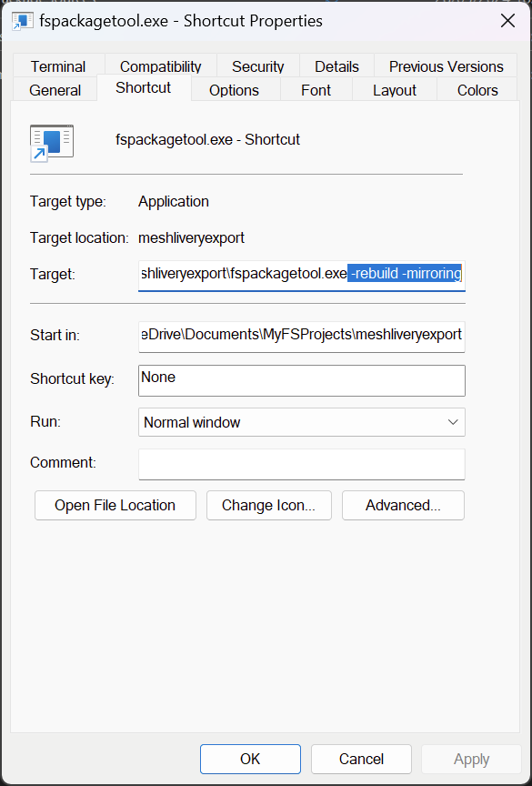Click in the Target path field
The height and width of the screenshot is (786, 532).
click(302, 275)
